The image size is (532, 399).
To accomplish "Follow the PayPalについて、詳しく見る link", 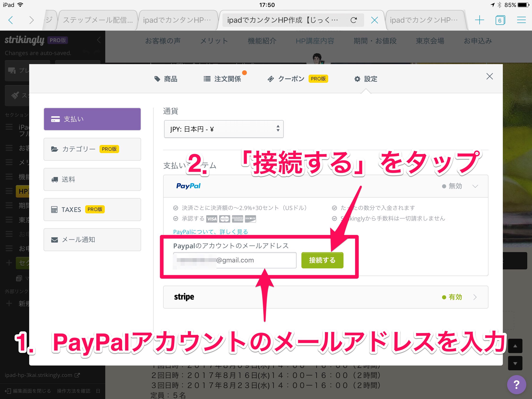I will click(x=211, y=232).
